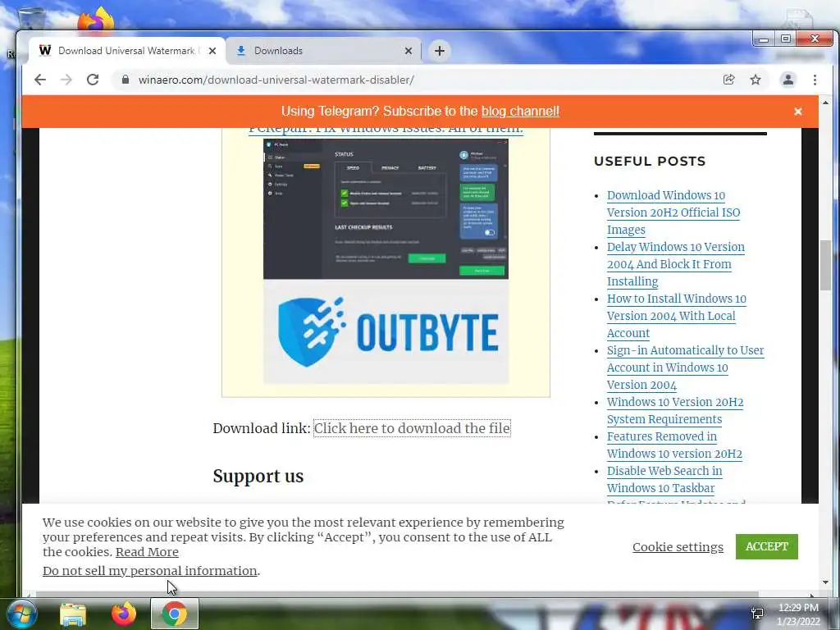The height and width of the screenshot is (630, 840).
Task: Click the PC Repair screenshot thumbnail
Action: coord(386,209)
